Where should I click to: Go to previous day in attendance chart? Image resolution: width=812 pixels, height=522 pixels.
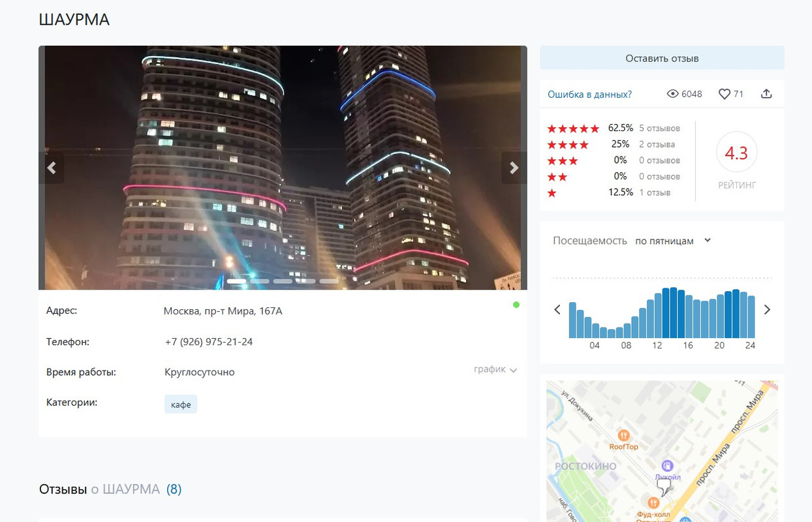557,309
